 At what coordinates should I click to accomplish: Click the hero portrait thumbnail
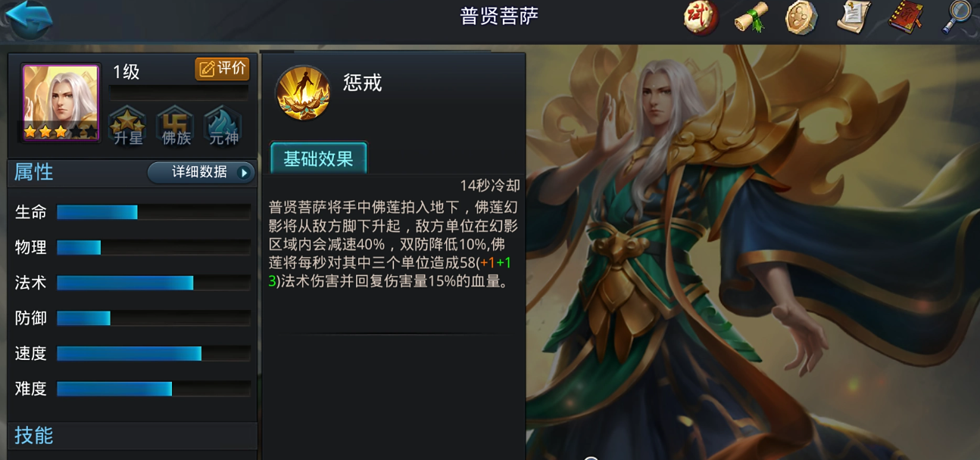pyautogui.click(x=61, y=103)
